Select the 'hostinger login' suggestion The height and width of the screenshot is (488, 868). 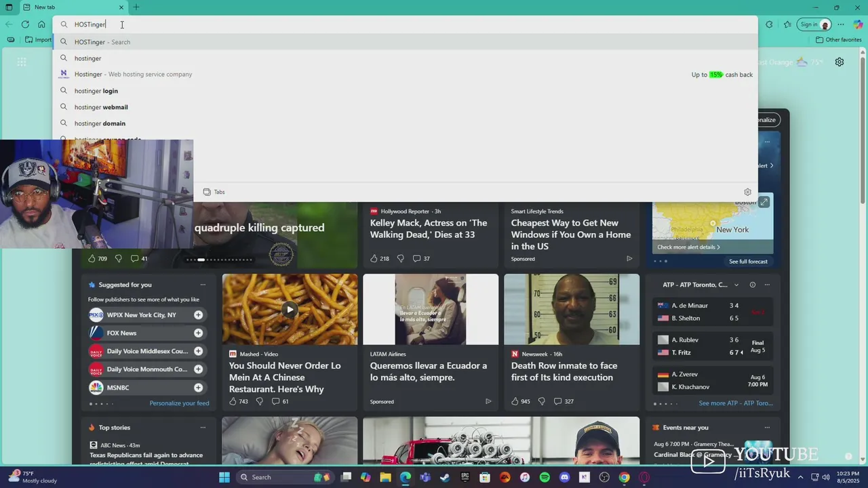click(x=406, y=91)
